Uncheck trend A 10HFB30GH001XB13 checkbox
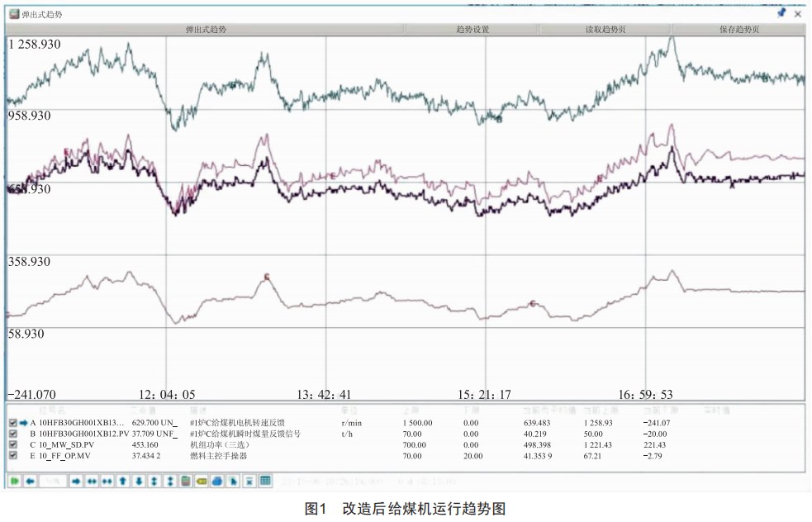 click(12, 423)
